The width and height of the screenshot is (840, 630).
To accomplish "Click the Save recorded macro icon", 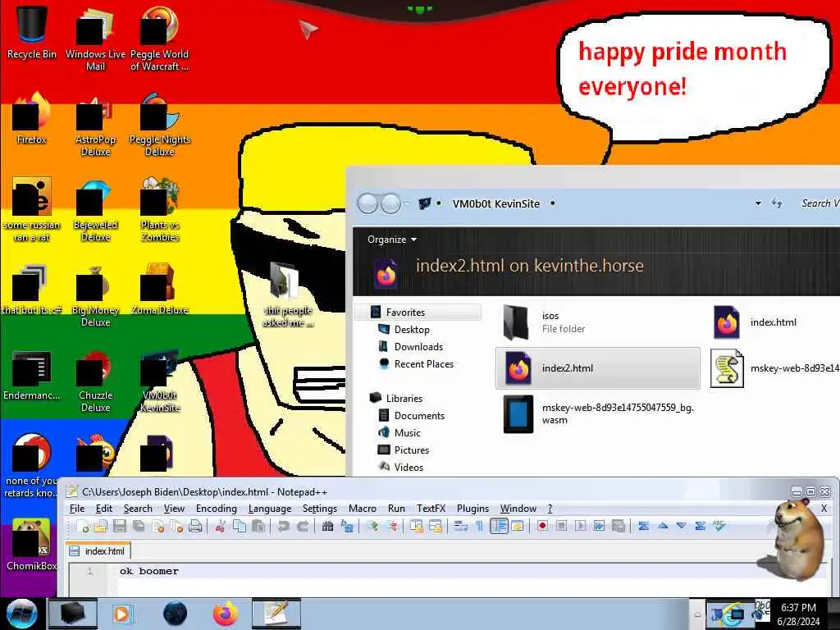I will 618,526.
